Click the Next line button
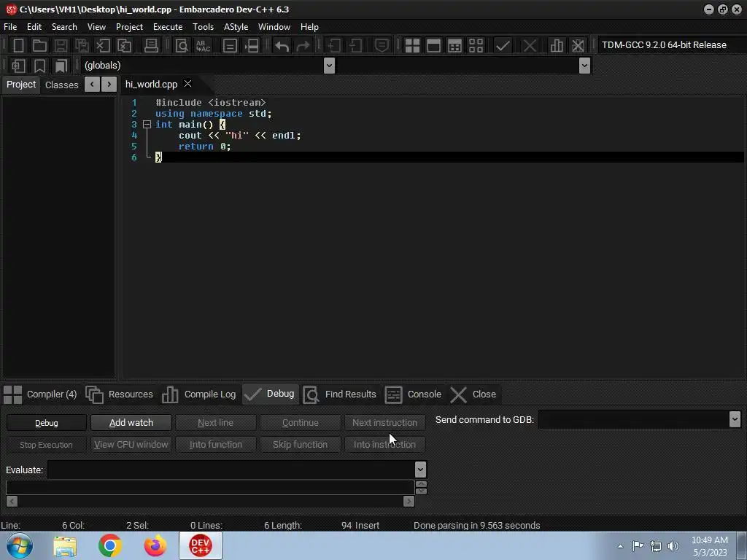 click(x=215, y=422)
